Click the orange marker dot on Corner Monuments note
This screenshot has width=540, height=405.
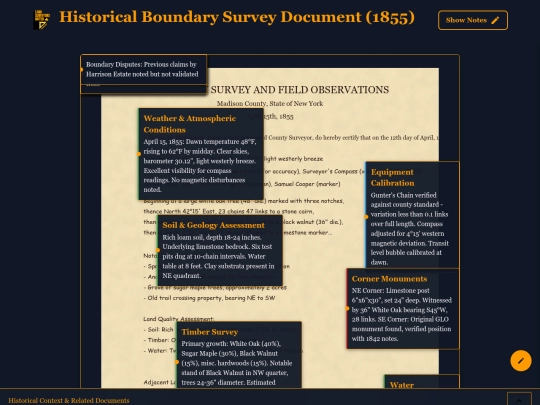pyautogui.click(x=347, y=309)
